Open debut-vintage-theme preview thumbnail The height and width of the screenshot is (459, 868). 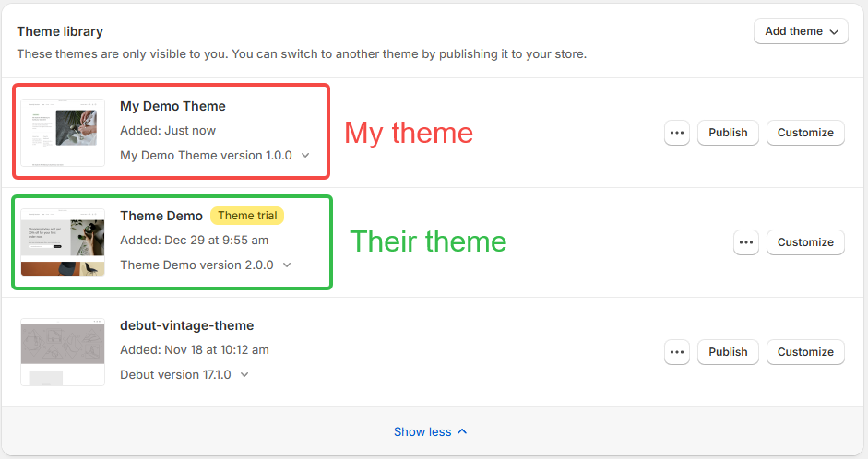[63, 352]
